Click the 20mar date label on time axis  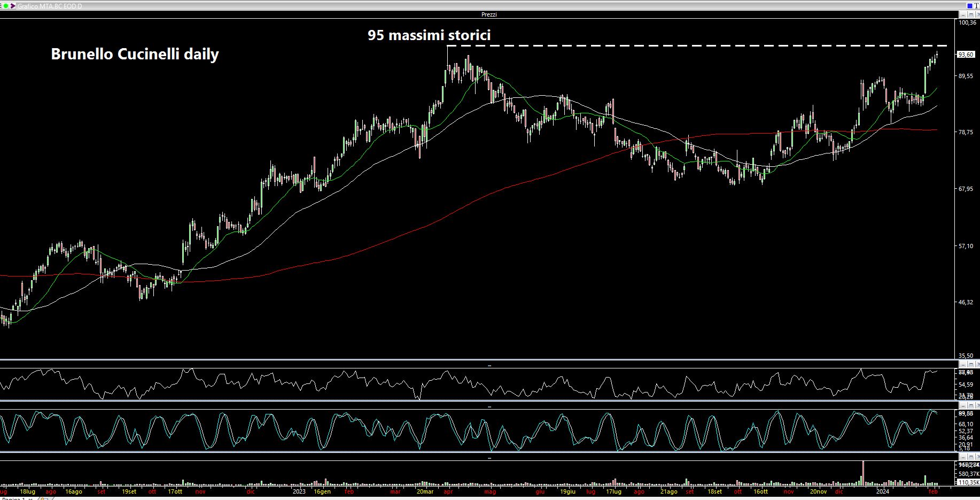[425, 491]
